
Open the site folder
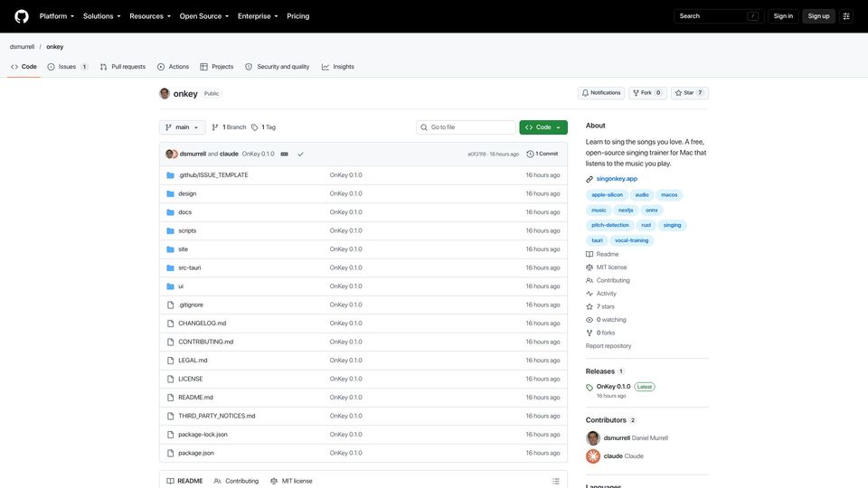184,249
